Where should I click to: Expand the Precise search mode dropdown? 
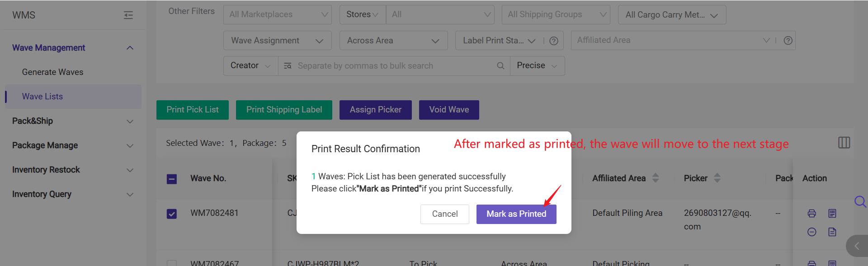coord(537,66)
